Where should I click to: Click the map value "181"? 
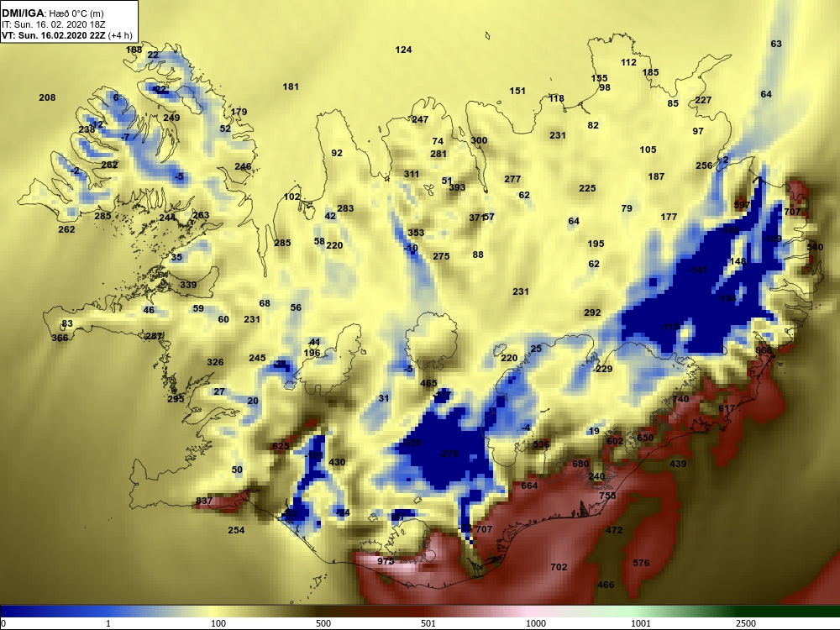(291, 87)
